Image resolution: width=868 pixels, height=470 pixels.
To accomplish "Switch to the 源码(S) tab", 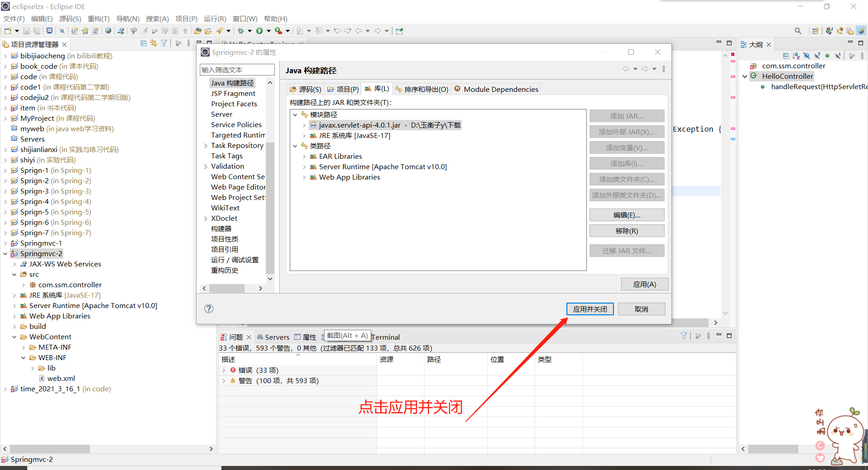I will coord(306,89).
